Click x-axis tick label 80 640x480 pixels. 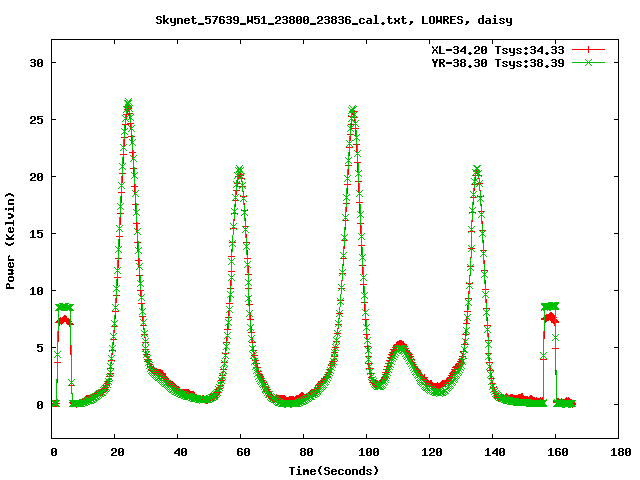tap(306, 452)
